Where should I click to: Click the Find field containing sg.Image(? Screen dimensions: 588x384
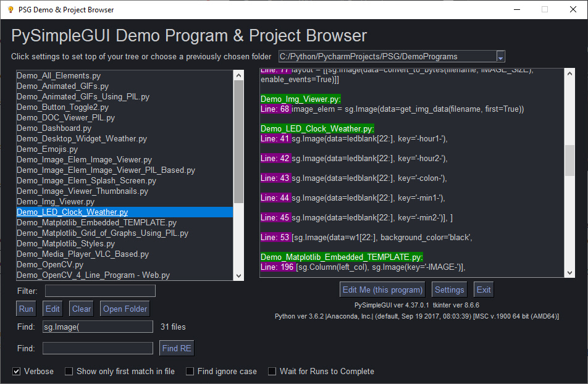tap(97, 327)
